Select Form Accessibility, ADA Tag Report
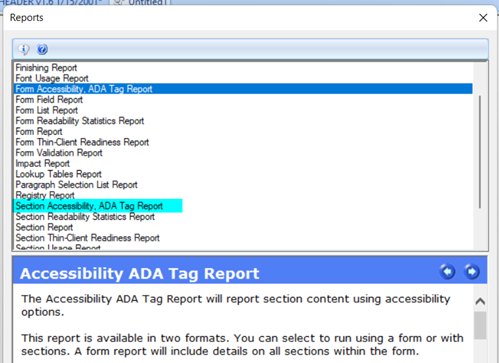 [243, 89]
